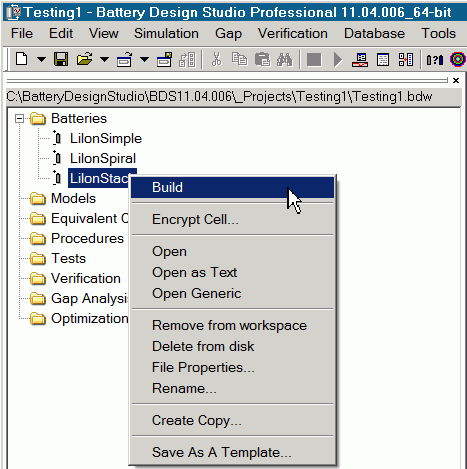Select the LiIonSpiral battery
This screenshot has width=467, height=469.
click(x=103, y=158)
